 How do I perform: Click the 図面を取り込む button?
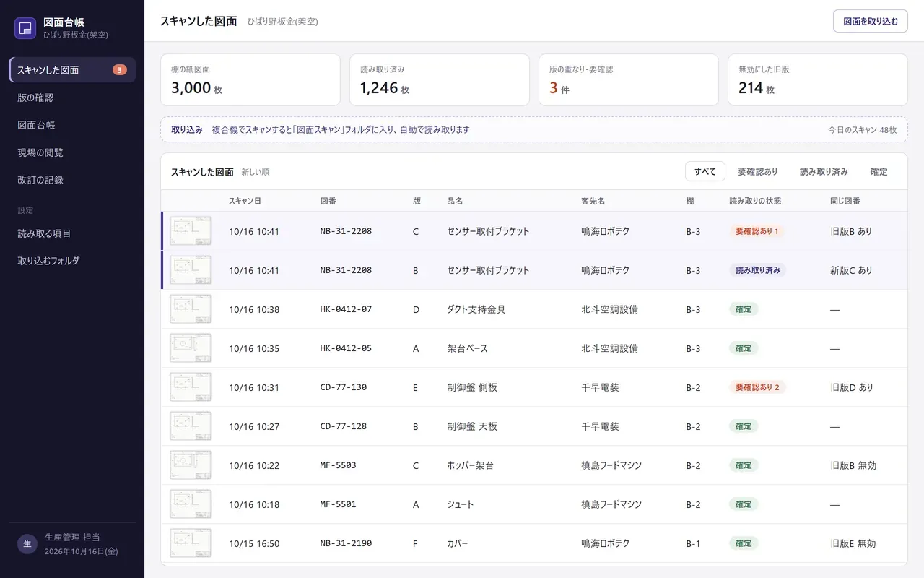(870, 21)
